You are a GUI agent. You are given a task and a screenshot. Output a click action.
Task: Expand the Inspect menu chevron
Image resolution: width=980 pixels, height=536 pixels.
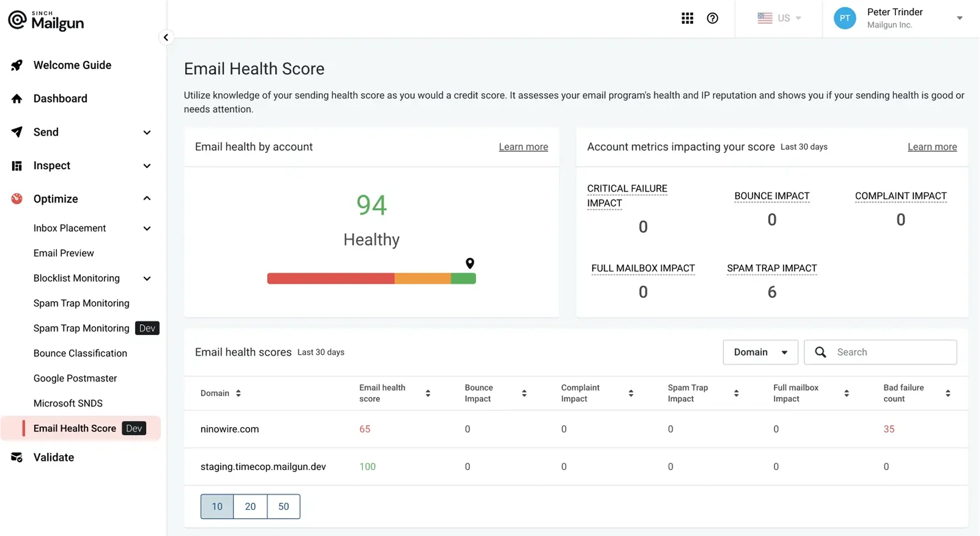147,166
